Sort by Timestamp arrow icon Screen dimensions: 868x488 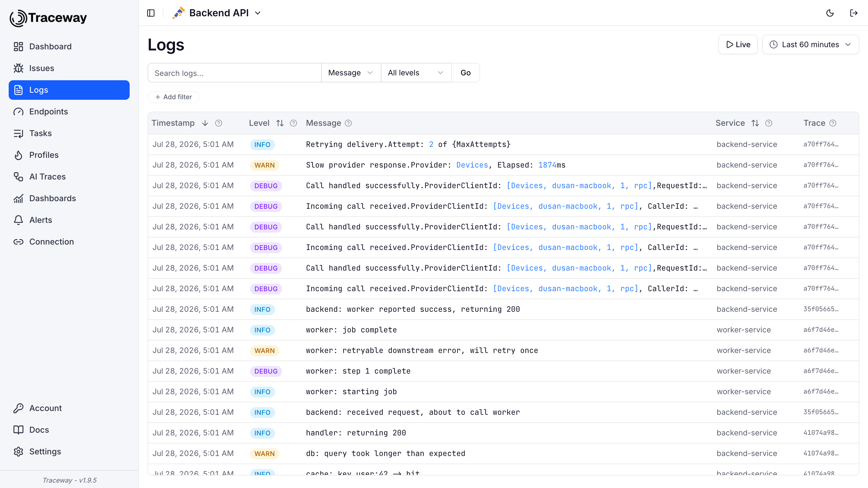click(205, 123)
